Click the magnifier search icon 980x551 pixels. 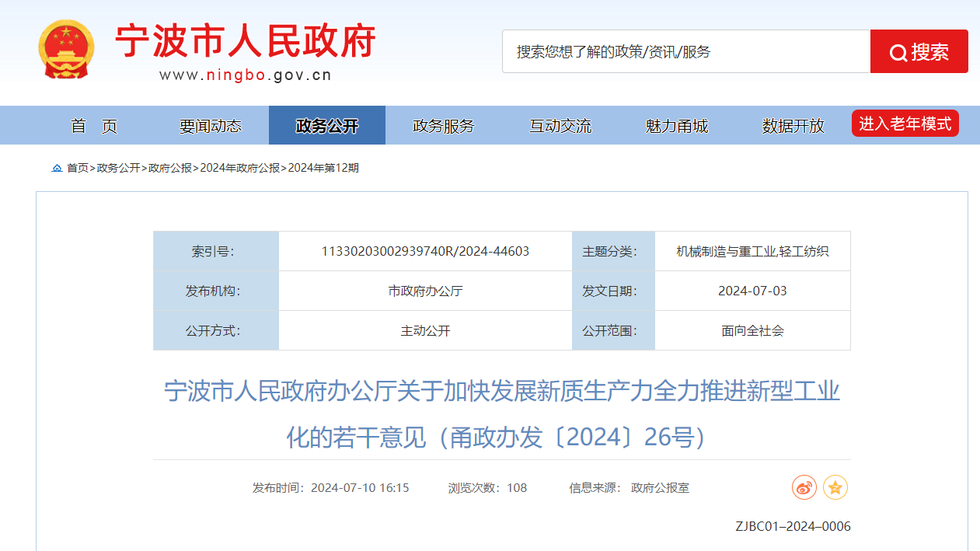tap(898, 51)
